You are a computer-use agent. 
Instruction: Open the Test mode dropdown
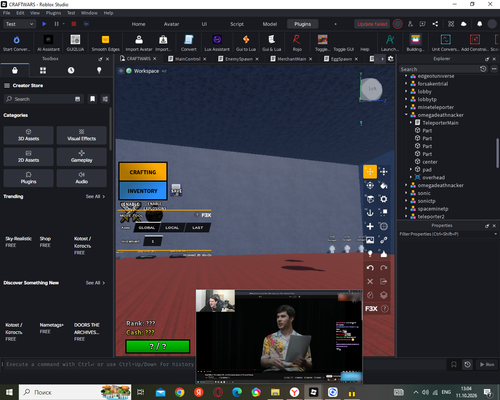tap(19, 24)
